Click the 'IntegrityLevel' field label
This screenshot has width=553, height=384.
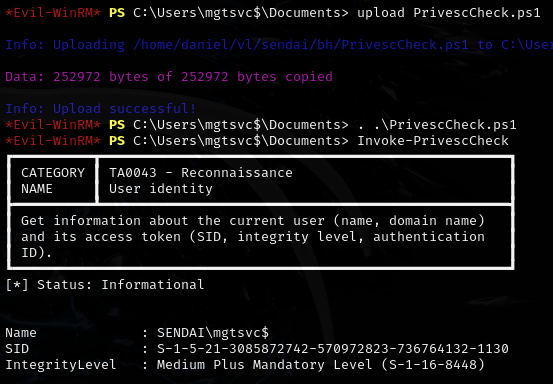(61, 365)
